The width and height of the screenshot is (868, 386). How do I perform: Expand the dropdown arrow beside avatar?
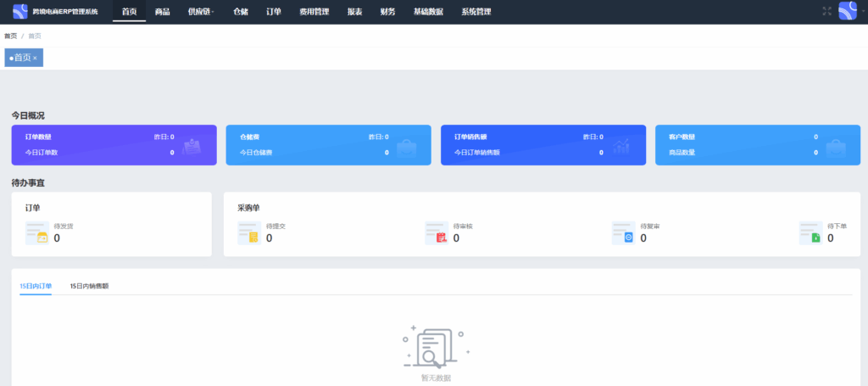tap(862, 11)
